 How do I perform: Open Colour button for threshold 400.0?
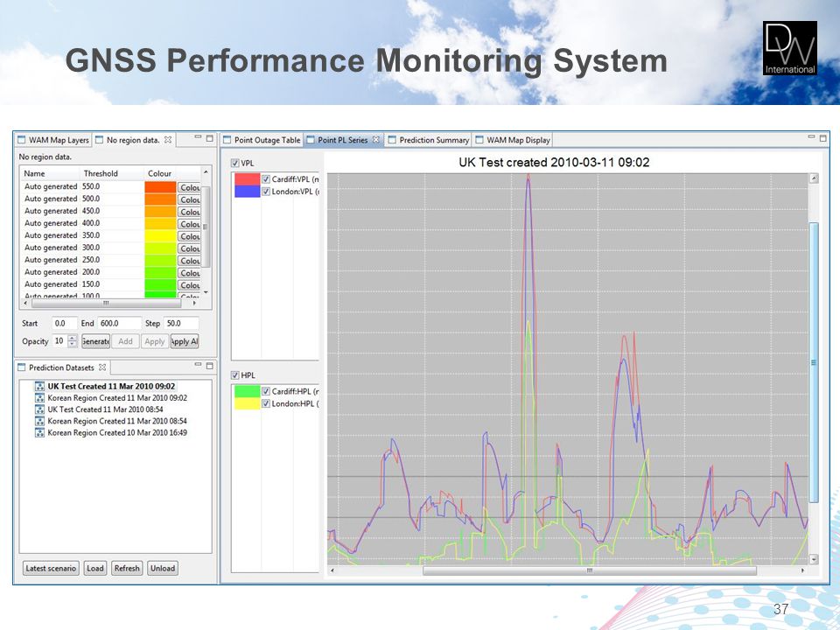click(189, 224)
